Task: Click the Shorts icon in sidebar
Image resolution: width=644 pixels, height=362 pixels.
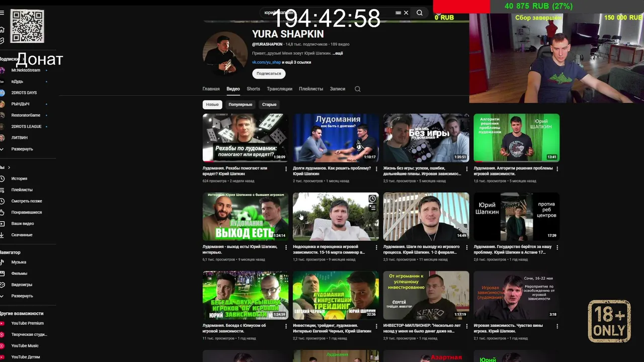Action: (2, 41)
